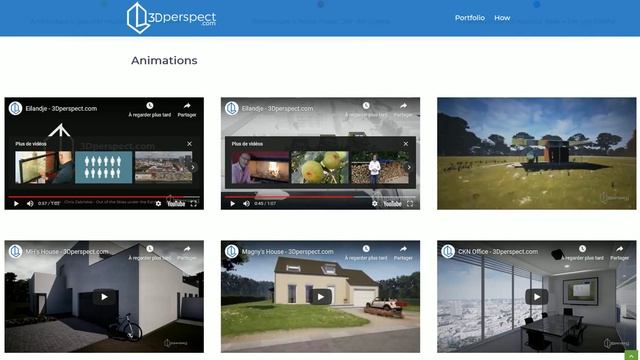
Task: Enter fullscreen in second Eilandje video
Action: click(410, 203)
